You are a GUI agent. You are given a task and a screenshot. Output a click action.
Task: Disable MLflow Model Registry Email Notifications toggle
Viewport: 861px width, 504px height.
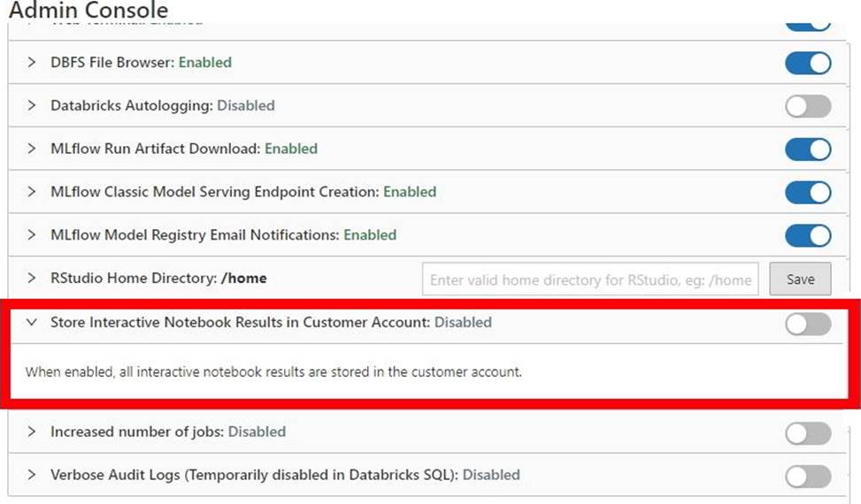coord(807,235)
